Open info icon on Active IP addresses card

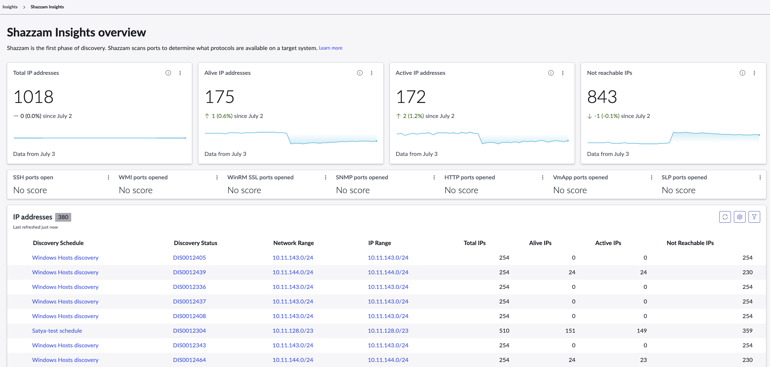(x=550, y=73)
